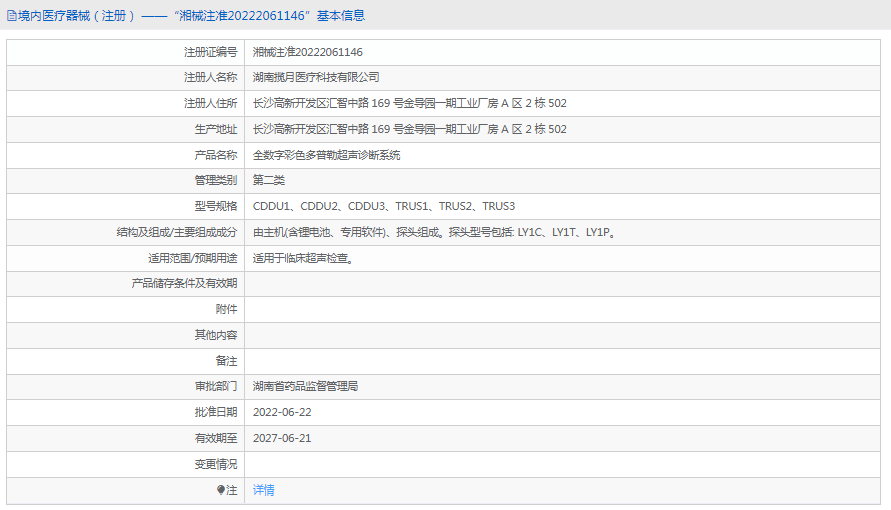Click the 适用范围/预期用途 label
Viewport: 891px width, 510px height.
pos(193,258)
